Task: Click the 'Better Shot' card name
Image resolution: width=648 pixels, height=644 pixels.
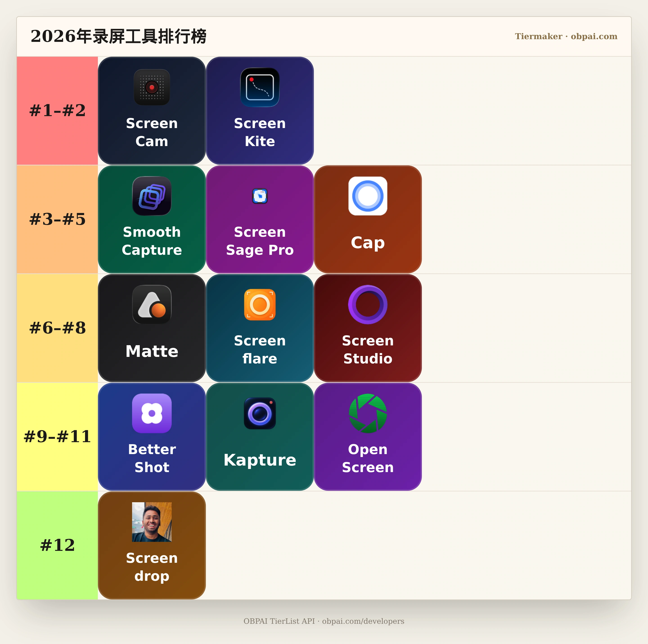Action: pyautogui.click(x=152, y=458)
